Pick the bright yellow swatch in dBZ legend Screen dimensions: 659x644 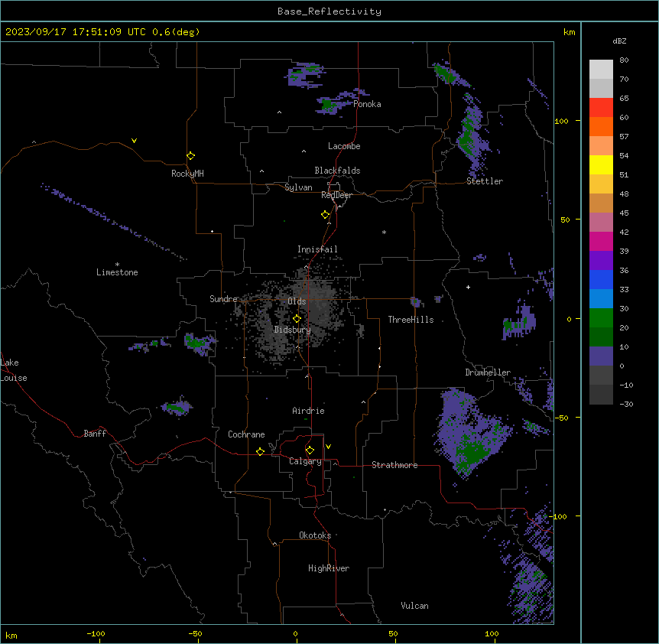pyautogui.click(x=601, y=164)
